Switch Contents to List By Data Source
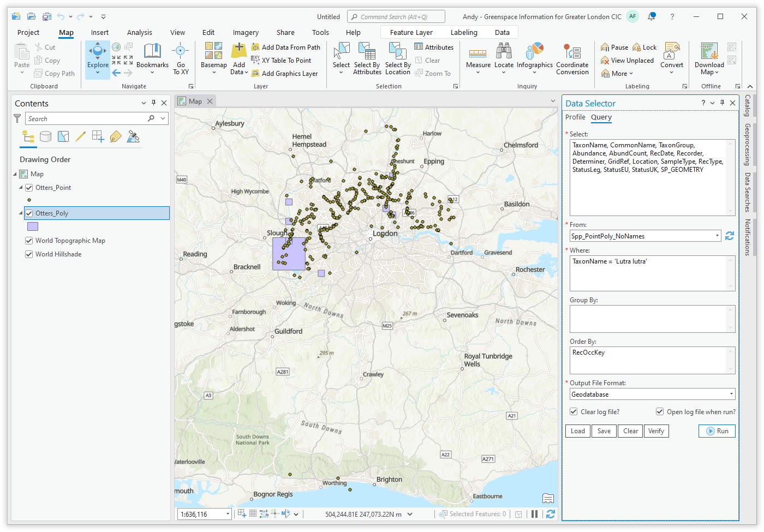The image size is (764, 532). [46, 136]
